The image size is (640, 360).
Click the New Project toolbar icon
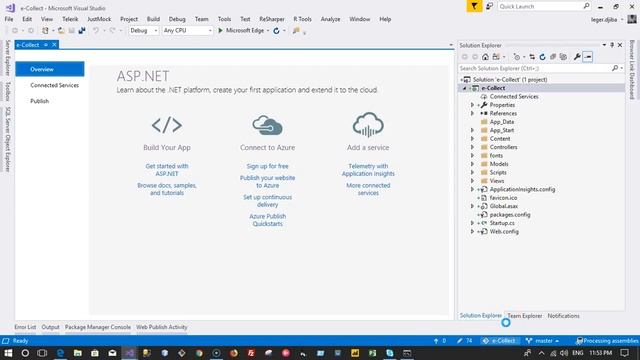(x=45, y=31)
